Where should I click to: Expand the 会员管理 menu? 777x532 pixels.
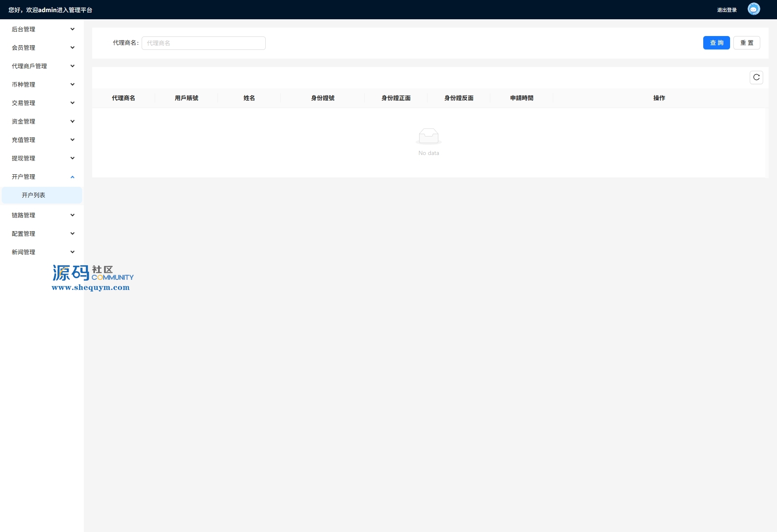tap(42, 48)
